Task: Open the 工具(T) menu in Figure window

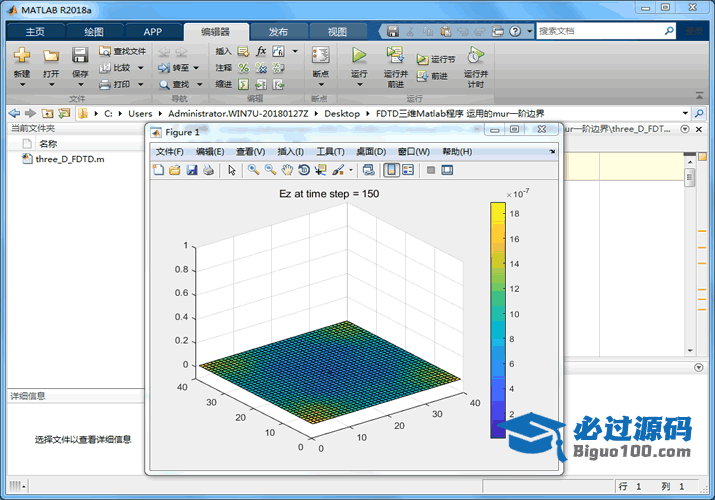Action: 330,151
